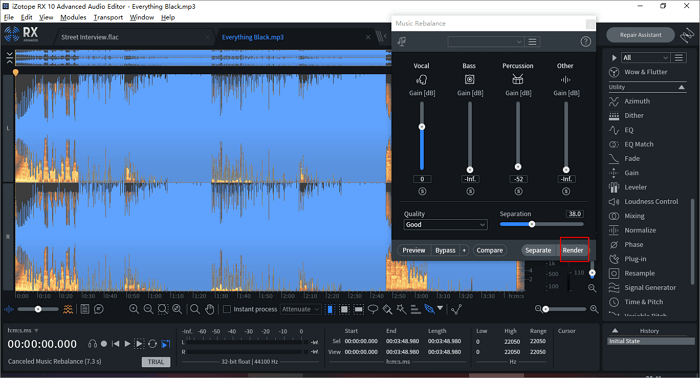700x378 pixels.
Task: Open the Edit menu
Action: [26, 17]
